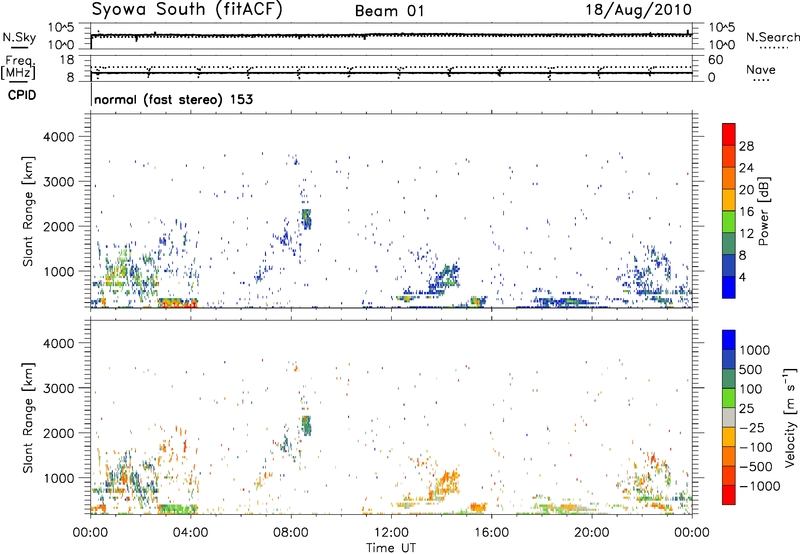Click the '500' Velocity colorbar label
The height and width of the screenshot is (554, 800).
point(751,369)
